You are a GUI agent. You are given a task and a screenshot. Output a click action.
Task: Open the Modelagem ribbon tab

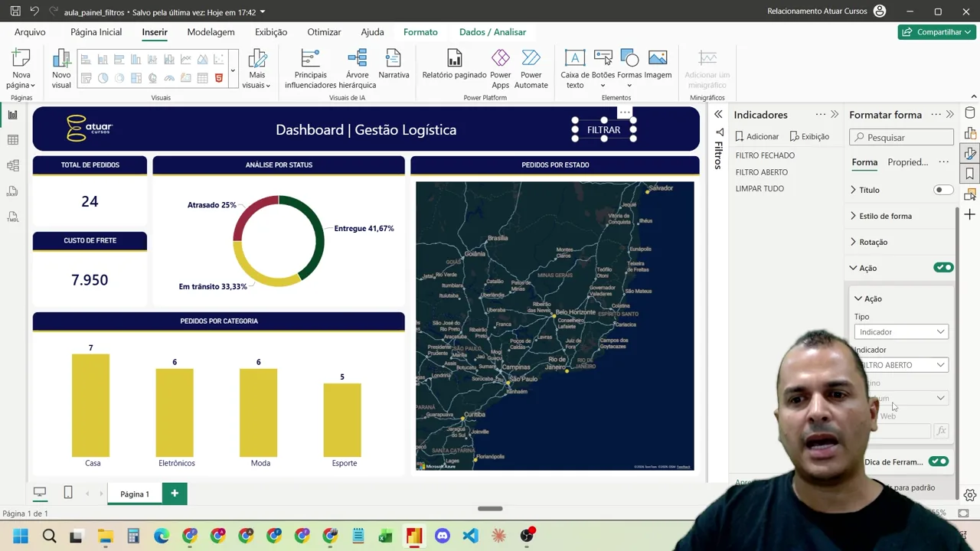coord(211,32)
